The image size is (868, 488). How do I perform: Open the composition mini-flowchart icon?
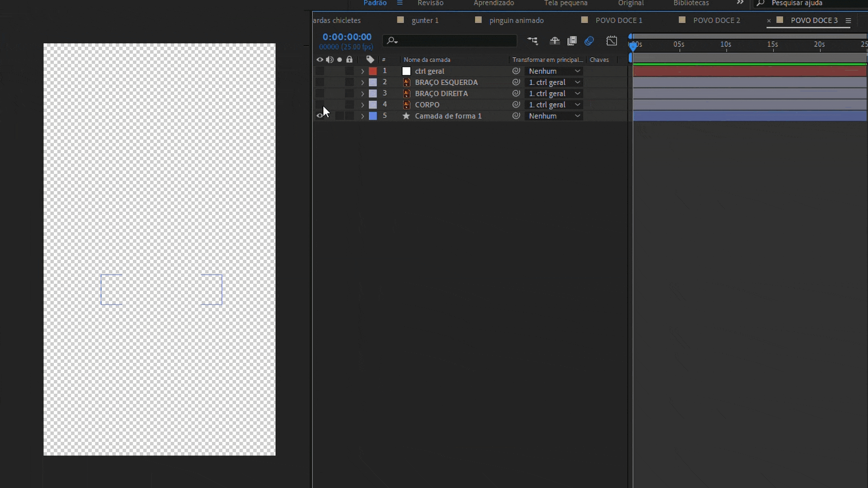pyautogui.click(x=533, y=41)
